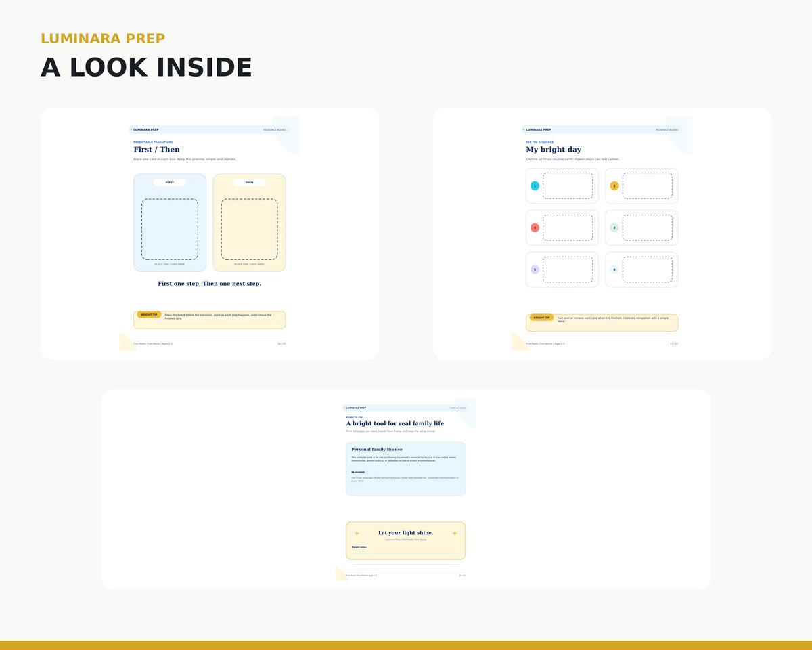Click the 'My bright day' page title
This screenshot has height=650, width=812.
(554, 150)
